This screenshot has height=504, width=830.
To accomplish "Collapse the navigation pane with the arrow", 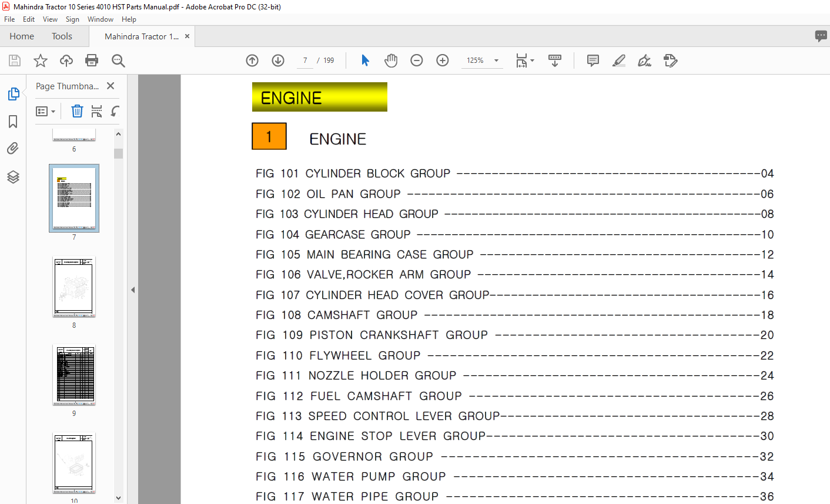I will (x=133, y=290).
